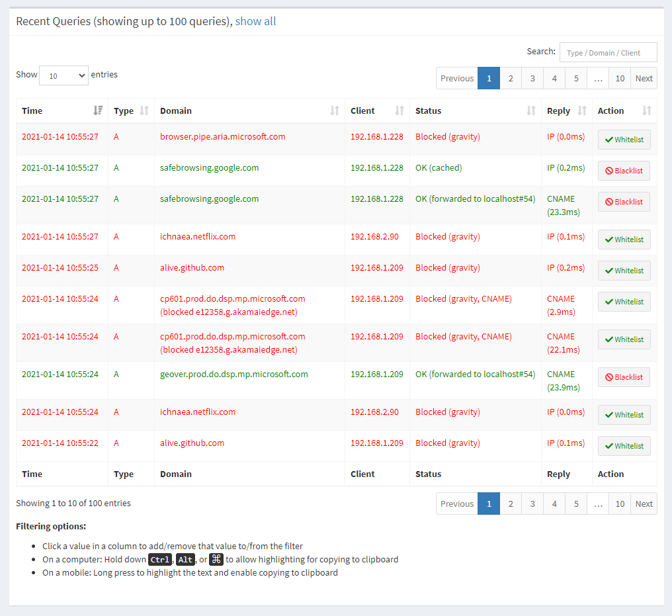Jump to page 10 in top pagination
Image resolution: width=672 pixels, height=616 pixels.
(x=619, y=78)
